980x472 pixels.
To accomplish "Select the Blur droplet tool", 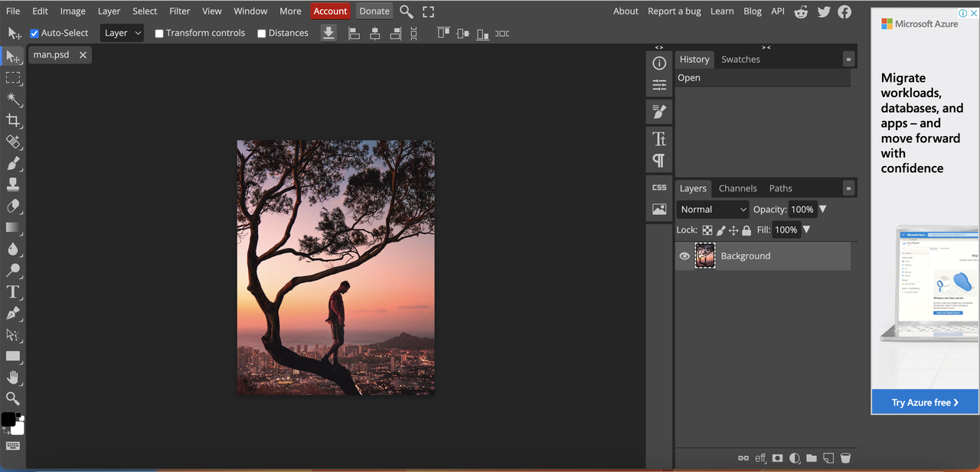I will (x=13, y=249).
